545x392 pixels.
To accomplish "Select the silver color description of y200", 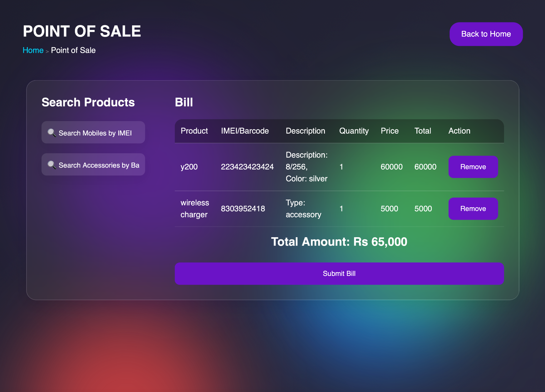I will pos(306,179).
